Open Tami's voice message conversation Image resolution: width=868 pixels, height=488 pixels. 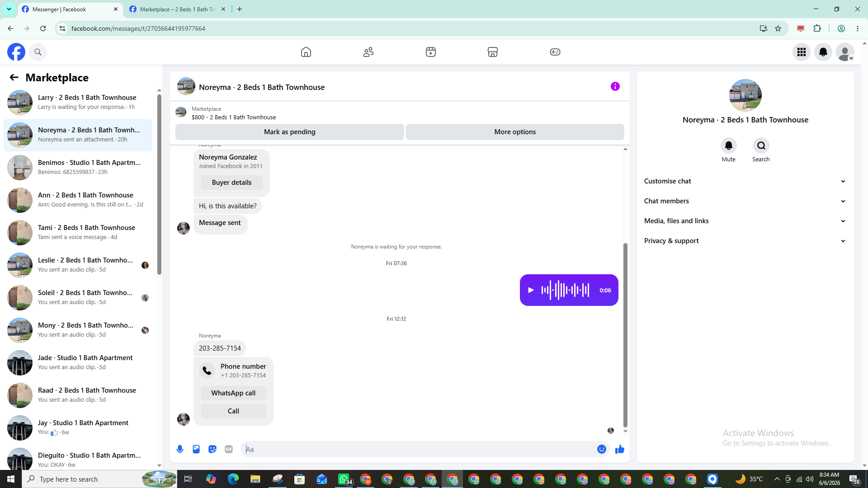click(x=78, y=232)
